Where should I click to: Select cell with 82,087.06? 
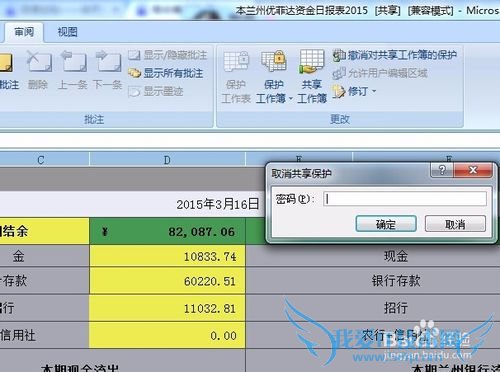[167, 231]
